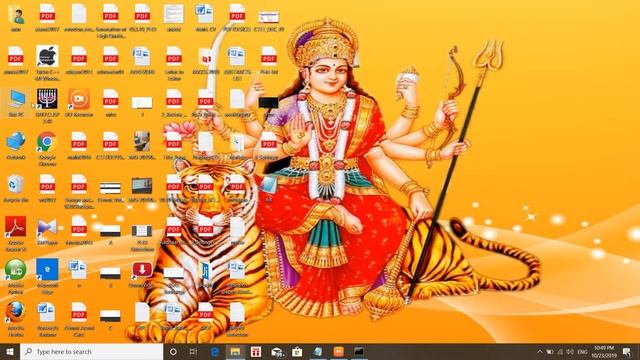Open Microsoft Store from the taskbar
640x360 pixels.
297,352
